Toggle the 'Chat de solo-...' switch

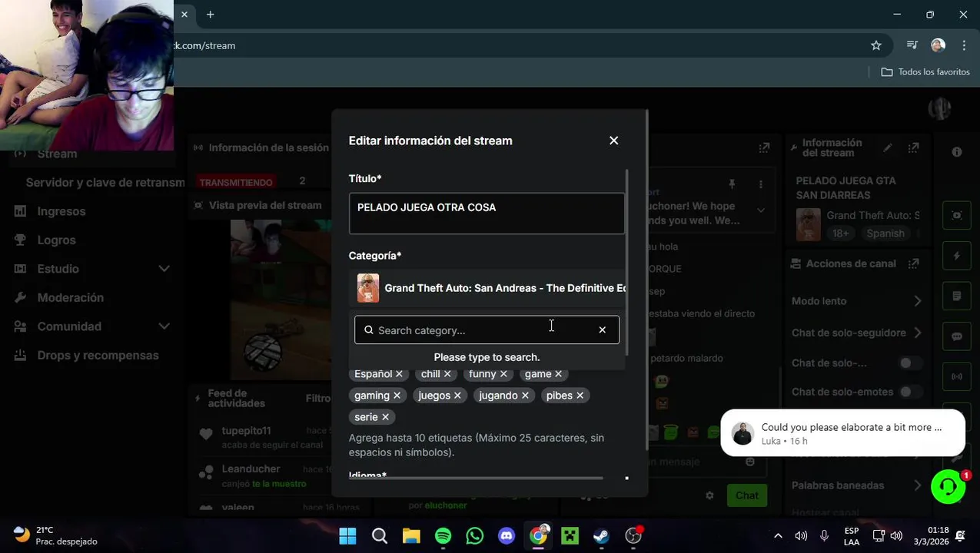[x=910, y=363]
